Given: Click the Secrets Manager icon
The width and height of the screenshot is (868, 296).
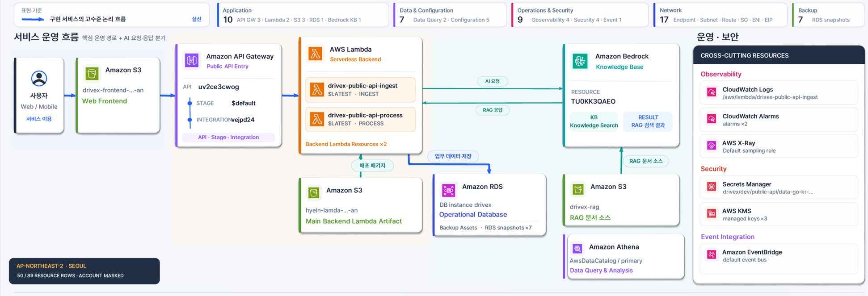Looking at the screenshot, I should pyautogui.click(x=712, y=187).
